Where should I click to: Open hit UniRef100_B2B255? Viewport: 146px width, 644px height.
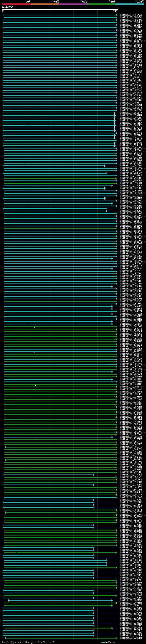click(x=131, y=349)
